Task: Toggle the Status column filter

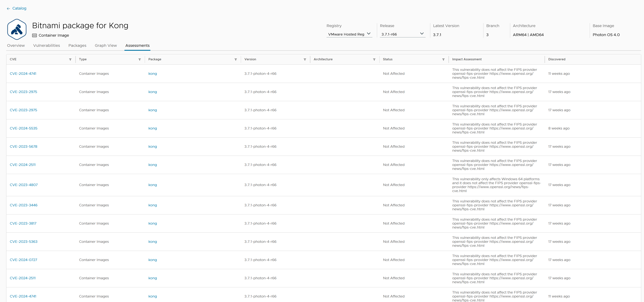Action: tap(443, 59)
